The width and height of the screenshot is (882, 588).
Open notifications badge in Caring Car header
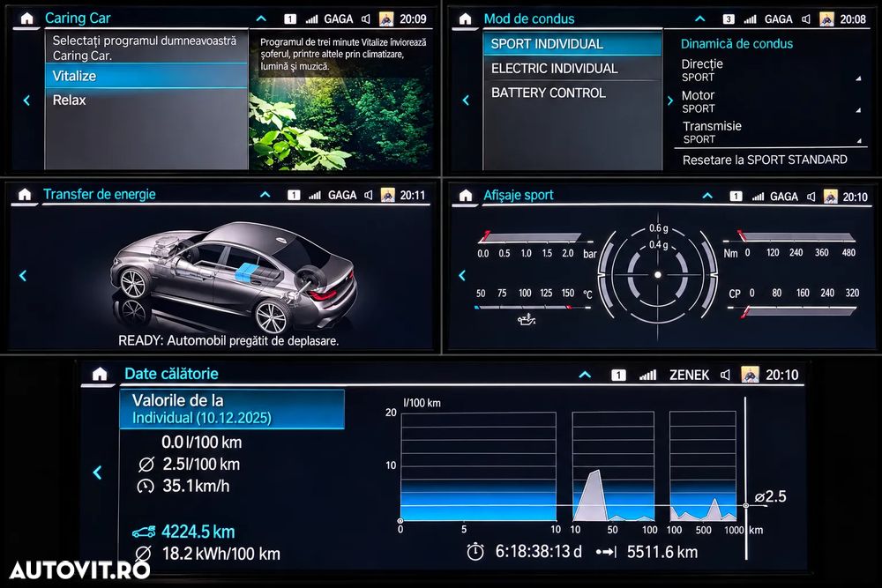coord(290,19)
